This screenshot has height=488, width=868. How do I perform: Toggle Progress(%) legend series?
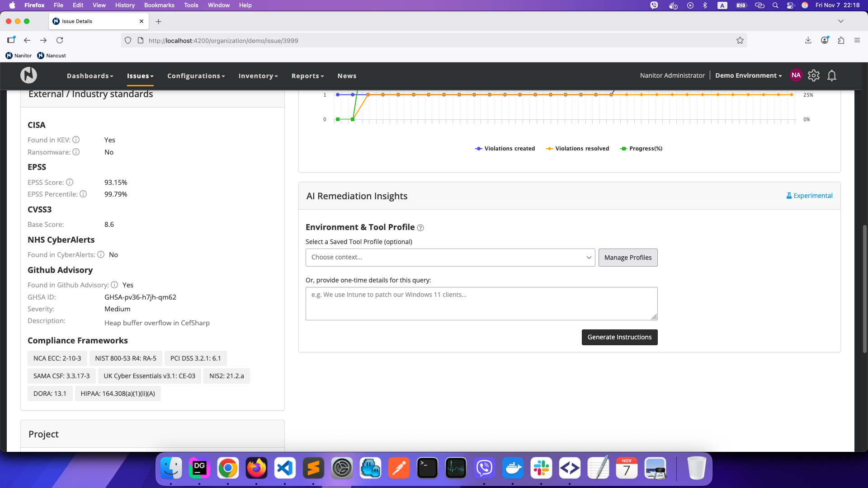[641, 149]
